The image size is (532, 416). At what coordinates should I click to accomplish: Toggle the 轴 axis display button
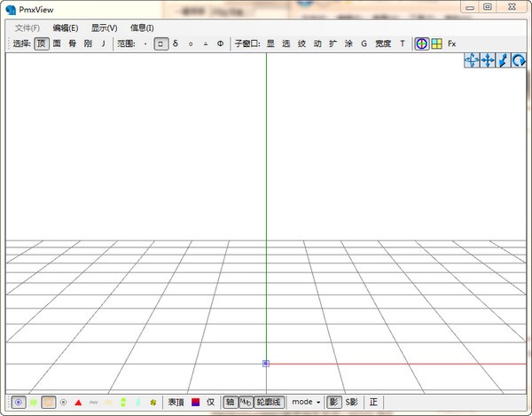click(x=230, y=403)
